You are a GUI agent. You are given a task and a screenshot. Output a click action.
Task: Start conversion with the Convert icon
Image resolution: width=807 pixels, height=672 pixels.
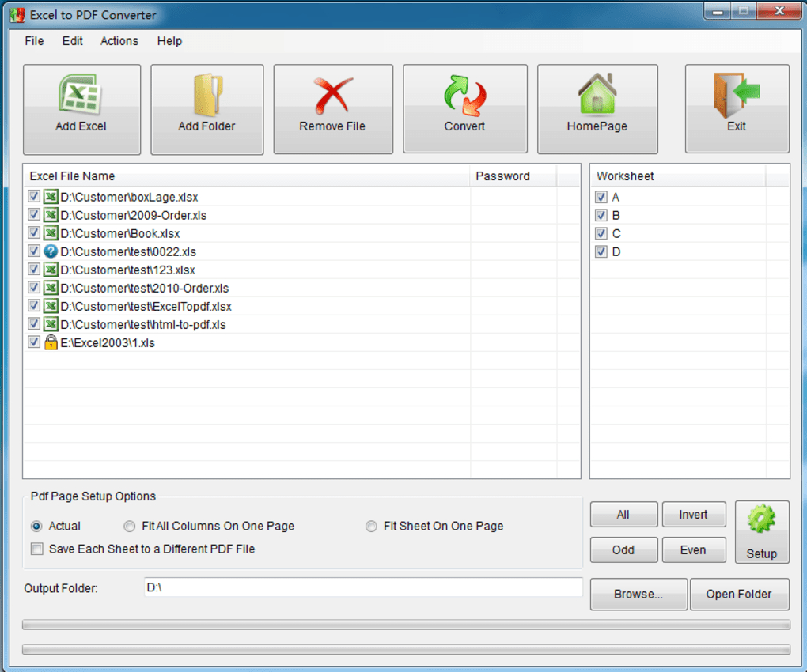pos(464,94)
